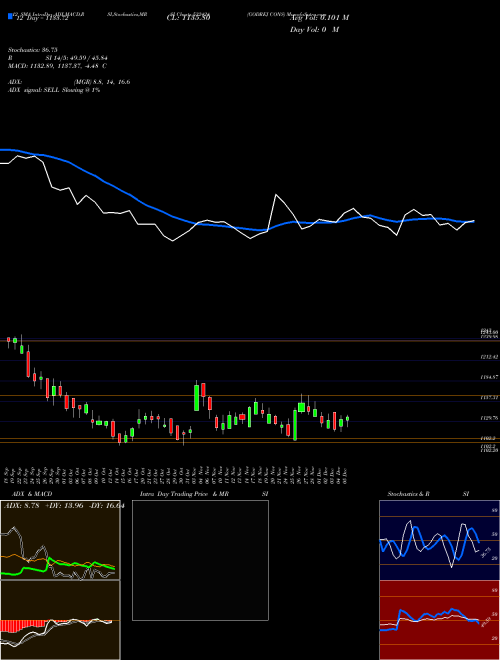Click the 'Stochastics & R SI' panel title

[x=428, y=494]
